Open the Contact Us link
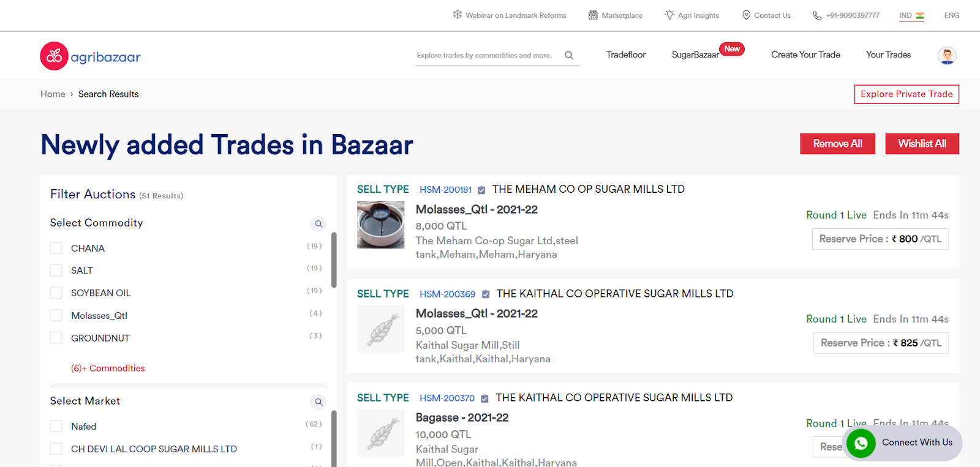 coord(772,15)
